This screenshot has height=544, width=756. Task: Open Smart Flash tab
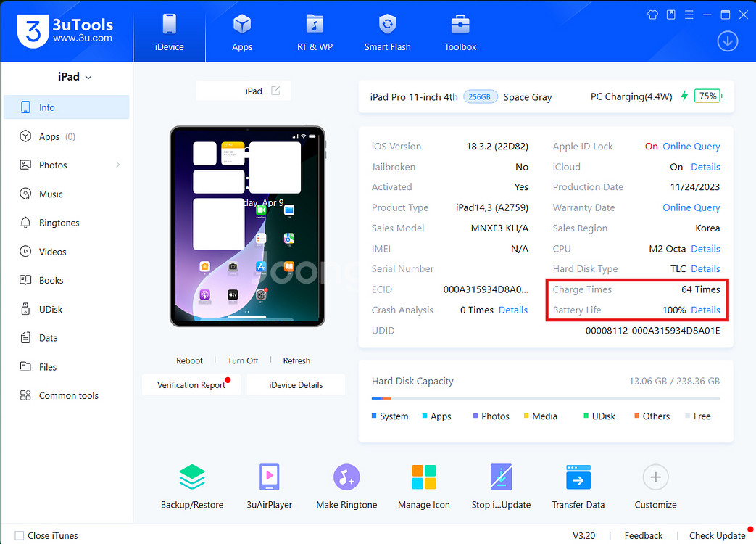tap(387, 31)
